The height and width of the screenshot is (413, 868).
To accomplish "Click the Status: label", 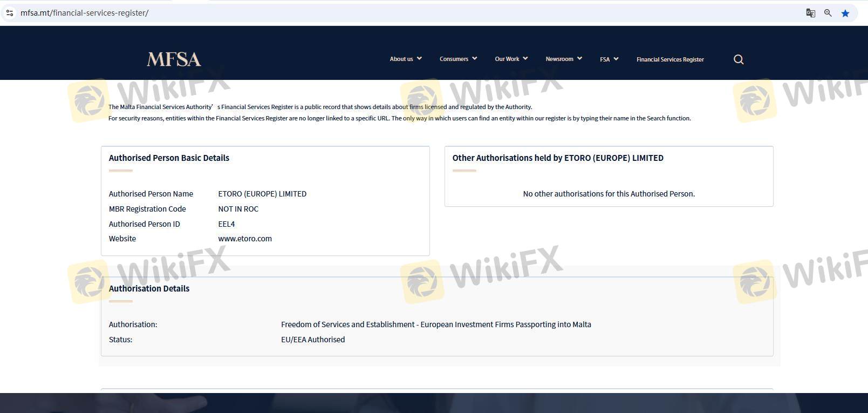I will click(x=120, y=340).
